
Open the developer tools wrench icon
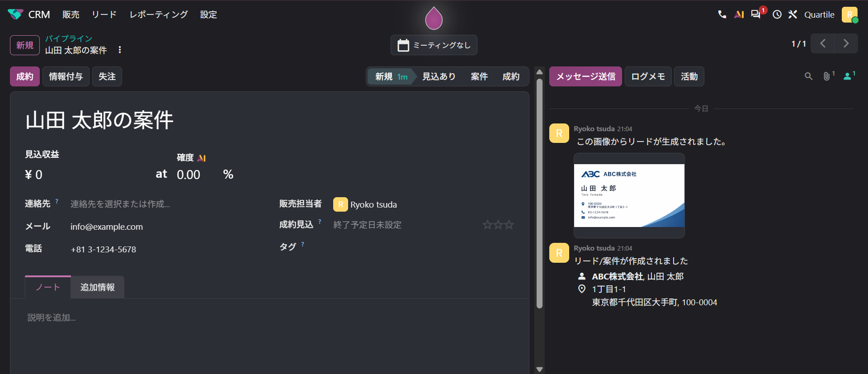(x=793, y=14)
